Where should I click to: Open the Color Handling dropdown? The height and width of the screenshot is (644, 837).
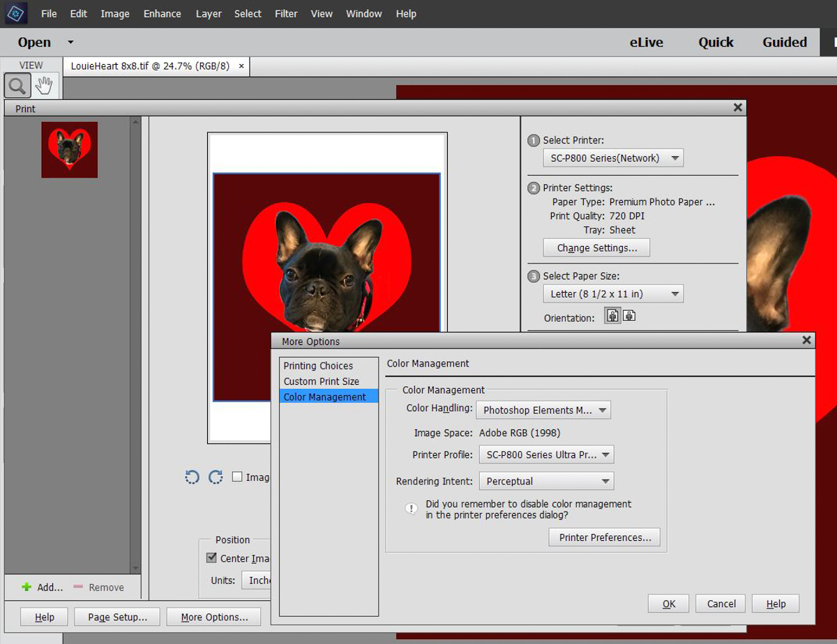click(x=543, y=410)
